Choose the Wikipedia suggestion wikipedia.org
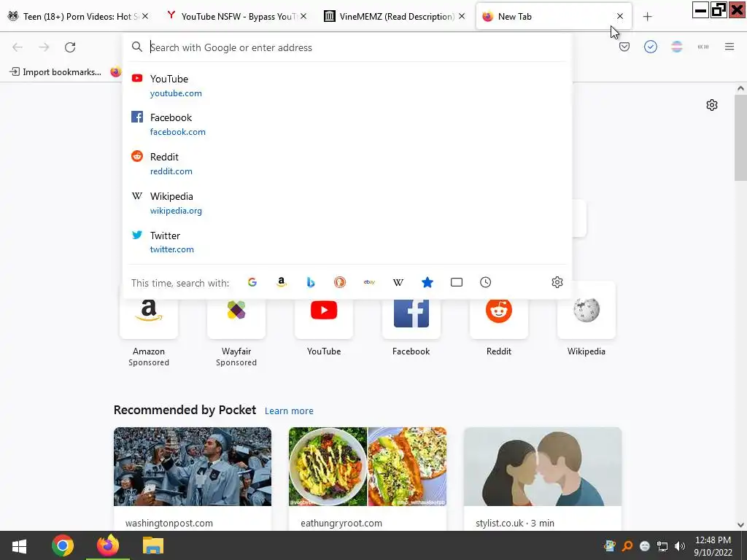Screen dimensions: 747x560 (x=347, y=203)
